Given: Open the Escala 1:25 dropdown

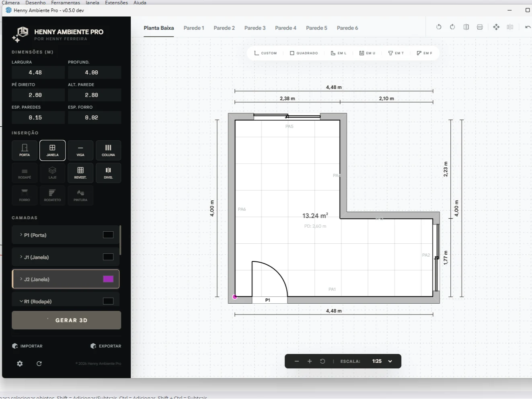Looking at the screenshot, I should point(381,361).
